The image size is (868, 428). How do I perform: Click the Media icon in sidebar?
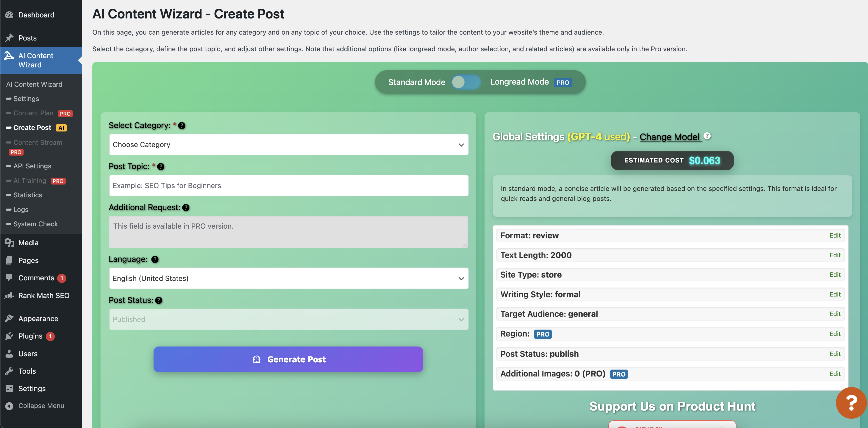pos(9,242)
